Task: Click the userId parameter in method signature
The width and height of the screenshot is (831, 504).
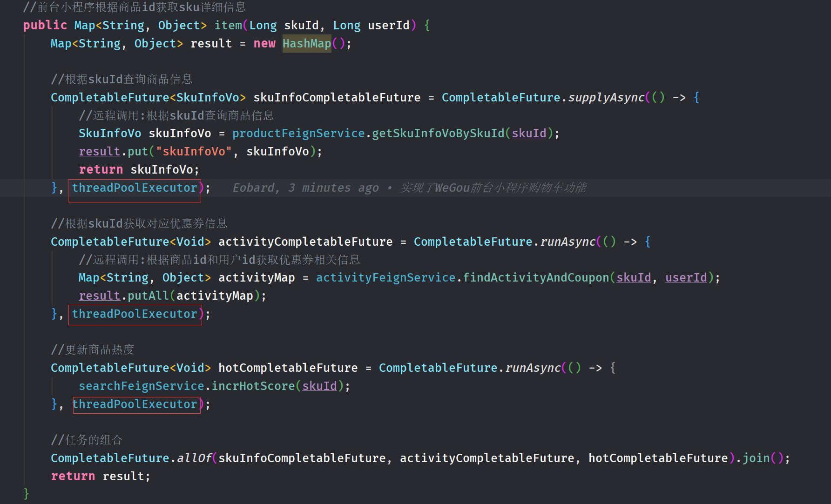Action: (x=388, y=26)
